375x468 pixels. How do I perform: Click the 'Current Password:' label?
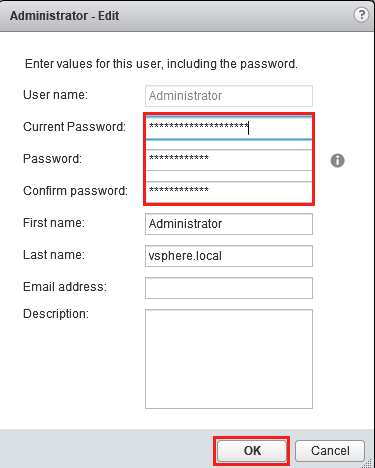coord(74,127)
